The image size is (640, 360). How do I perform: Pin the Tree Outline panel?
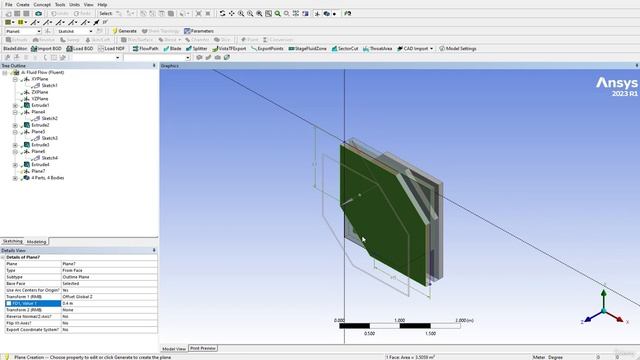[154, 66]
